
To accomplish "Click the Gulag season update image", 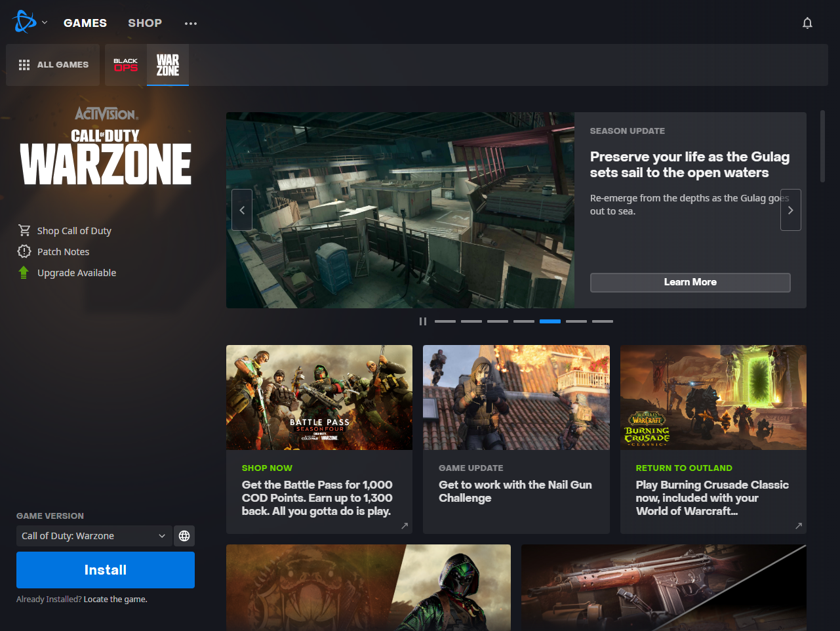I will coord(400,210).
